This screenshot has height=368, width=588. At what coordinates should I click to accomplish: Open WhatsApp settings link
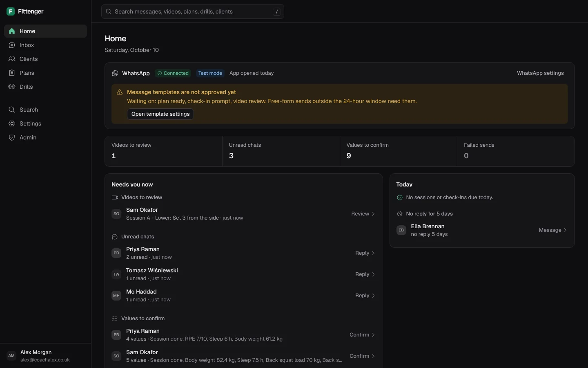pos(540,73)
